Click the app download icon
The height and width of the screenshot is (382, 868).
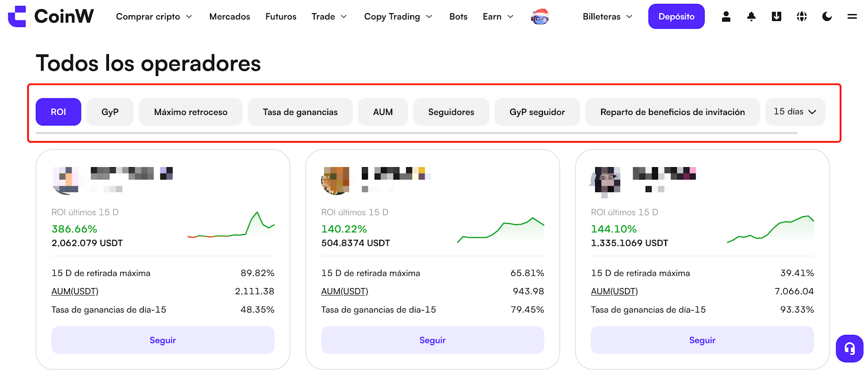click(x=776, y=17)
